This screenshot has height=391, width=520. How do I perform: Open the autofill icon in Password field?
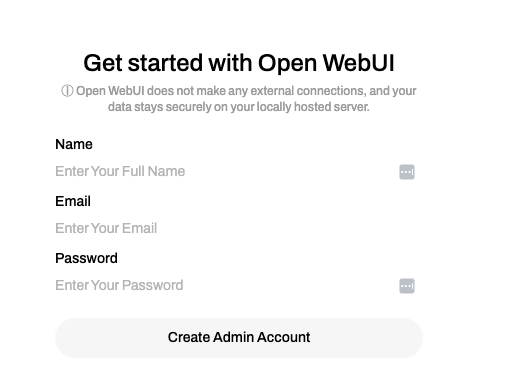coord(407,286)
